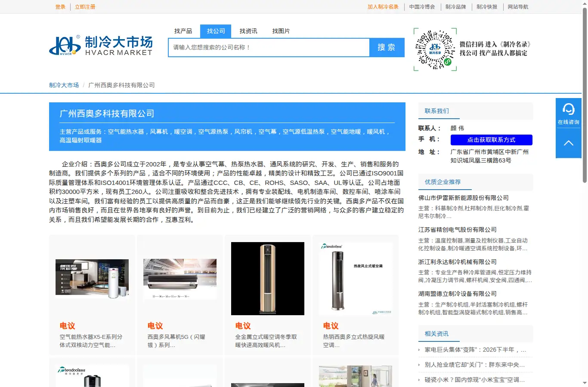Open the 西奥多风幕机5G(闪耀银)系列 product title

coord(176,341)
